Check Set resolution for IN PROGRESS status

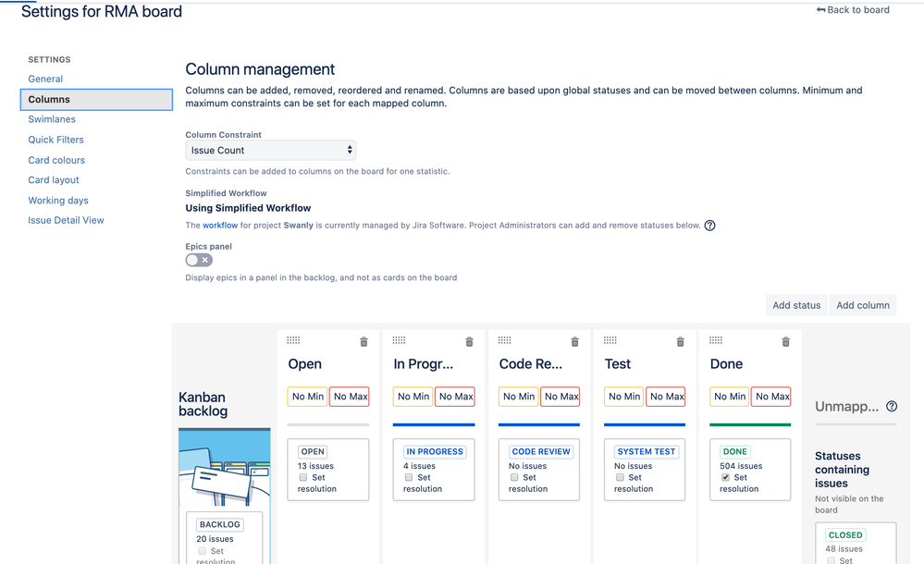tap(409, 477)
